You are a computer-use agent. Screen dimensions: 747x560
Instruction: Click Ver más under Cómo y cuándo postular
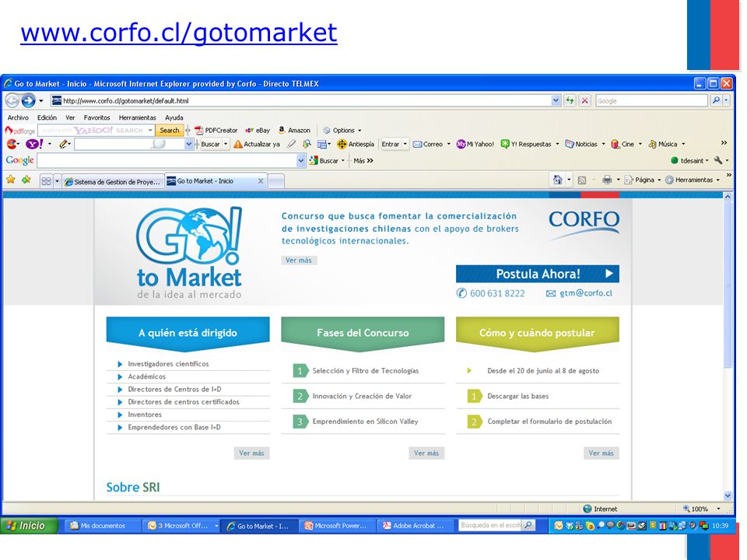[601, 453]
